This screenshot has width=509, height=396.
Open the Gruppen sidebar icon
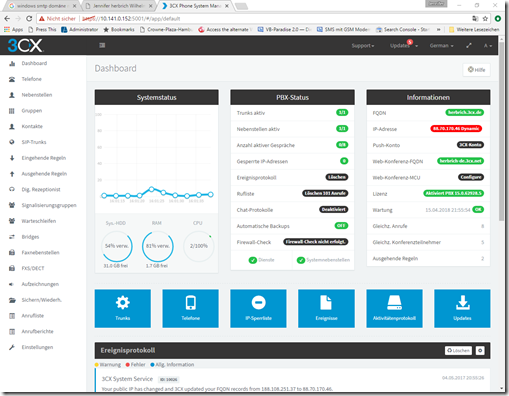click(x=12, y=111)
